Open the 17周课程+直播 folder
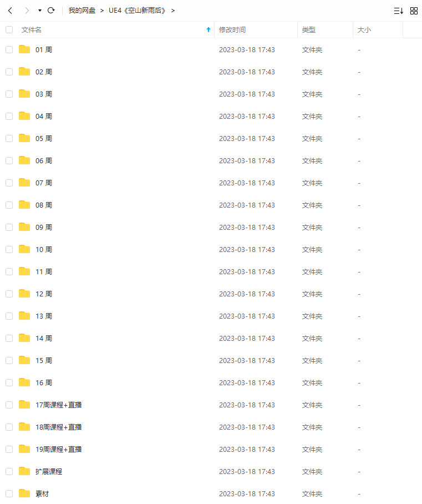The height and width of the screenshot is (504, 422). click(x=58, y=405)
